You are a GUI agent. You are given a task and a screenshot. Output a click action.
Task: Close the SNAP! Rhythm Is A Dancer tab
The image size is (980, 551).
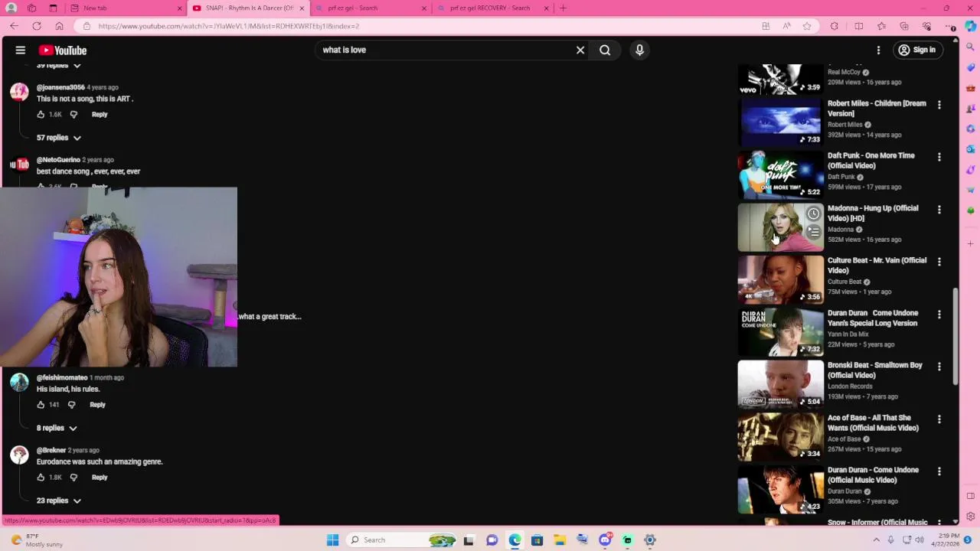coord(302,8)
